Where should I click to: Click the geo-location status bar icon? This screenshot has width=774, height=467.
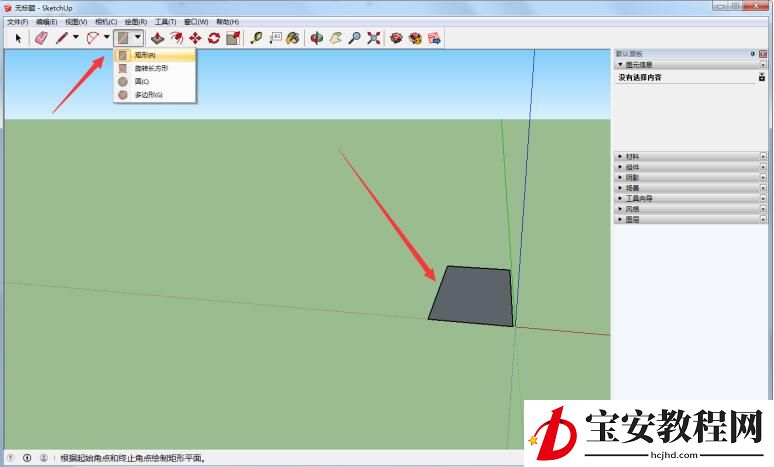pos(11,458)
